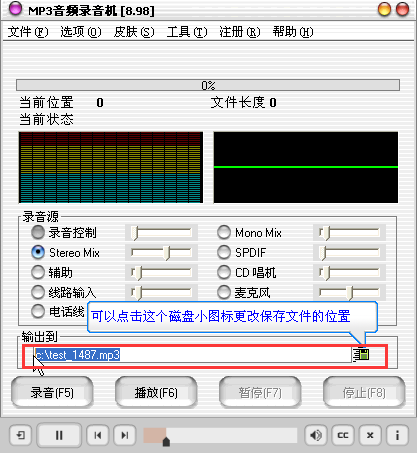This screenshot has height=454, width=419.
Task: Click the output file path text field
Action: [193, 355]
